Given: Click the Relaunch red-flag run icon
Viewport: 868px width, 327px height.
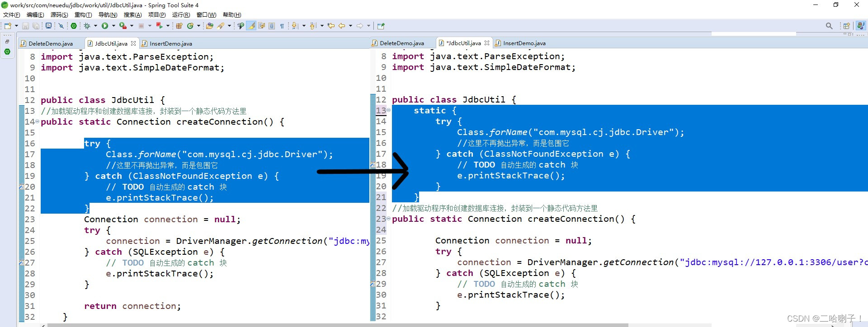Looking at the screenshot, I should (x=159, y=26).
